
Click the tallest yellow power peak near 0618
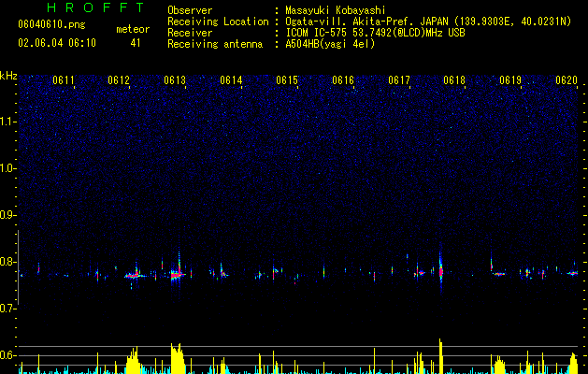tap(440, 356)
